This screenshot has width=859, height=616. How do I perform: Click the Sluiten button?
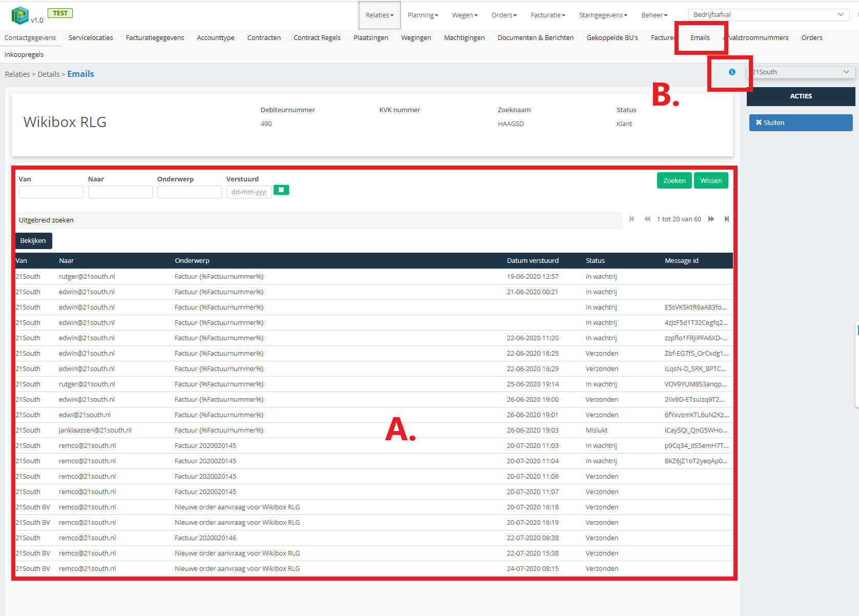pyautogui.click(x=801, y=123)
